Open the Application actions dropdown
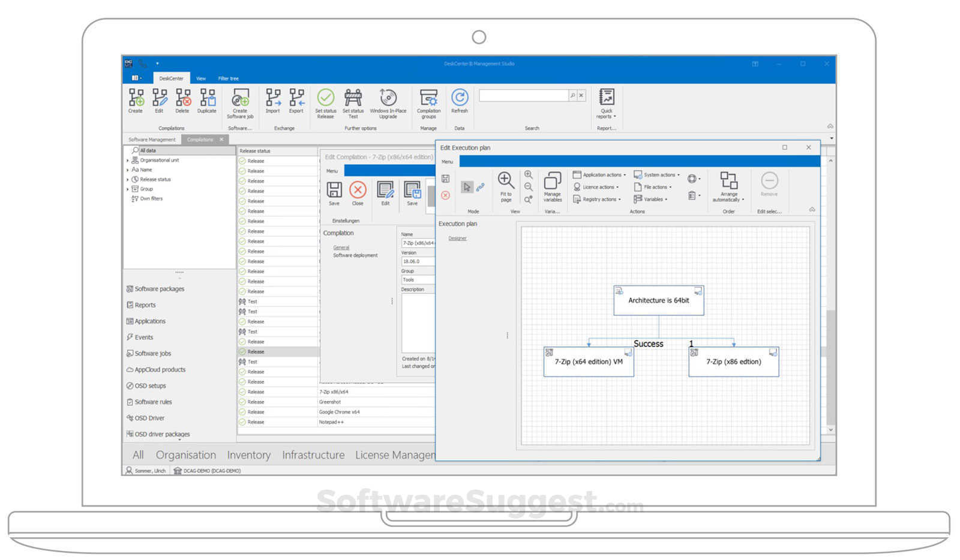 pyautogui.click(x=599, y=174)
